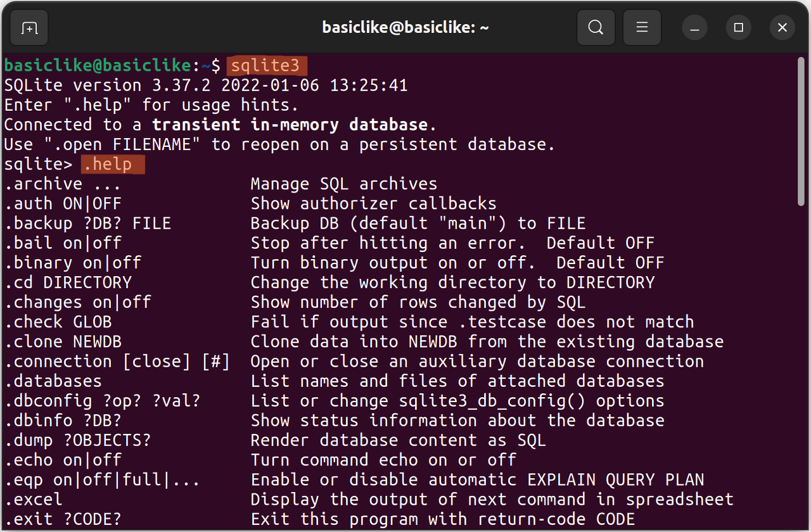811x532 pixels.
Task: Click the basiclike@basiclike shell prompt
Action: point(112,65)
